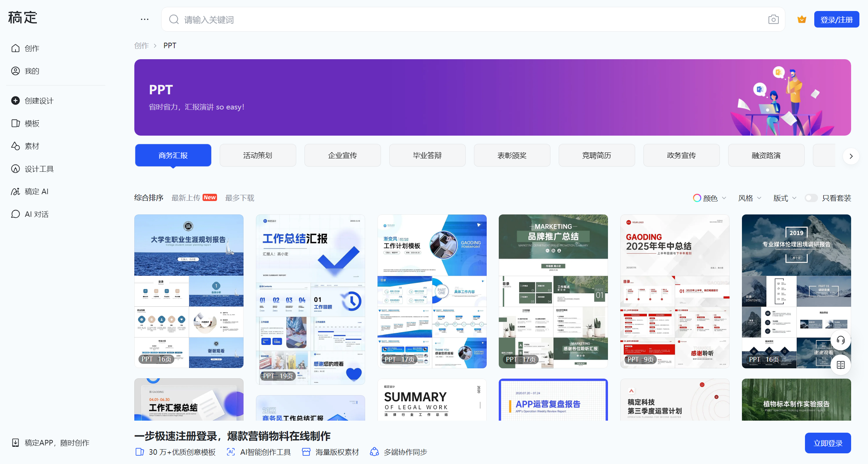Switch to the 毕业答辩 category tab
Viewport: 868px width, 464px height.
(427, 155)
